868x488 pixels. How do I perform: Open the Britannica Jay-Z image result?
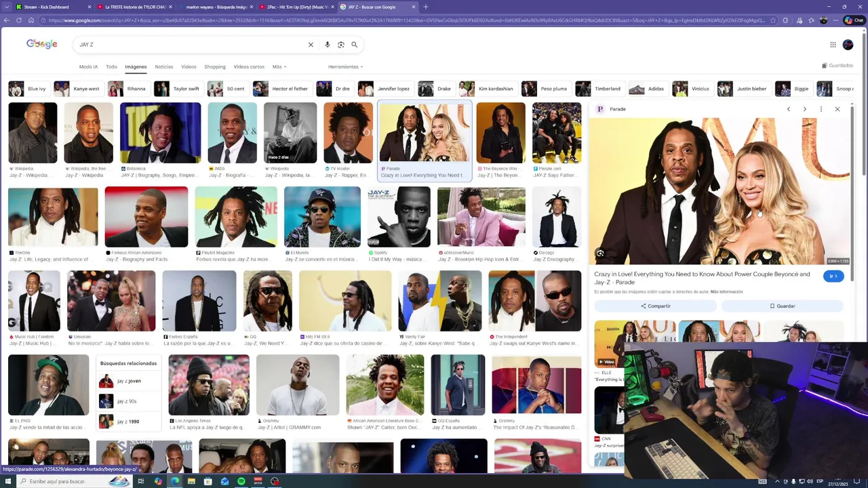[160, 133]
